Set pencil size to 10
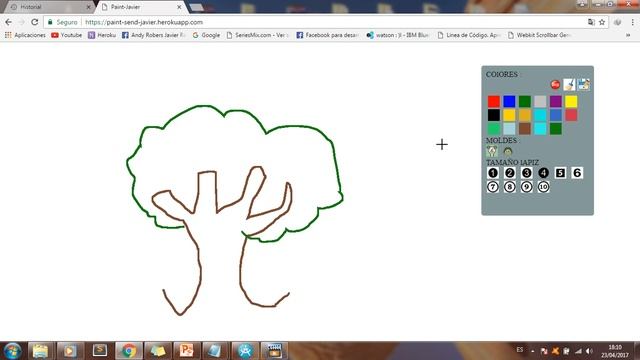 (543, 187)
